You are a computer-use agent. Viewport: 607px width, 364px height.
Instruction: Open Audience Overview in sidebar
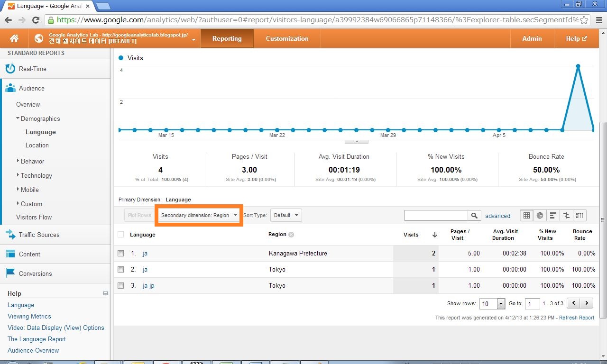28,104
